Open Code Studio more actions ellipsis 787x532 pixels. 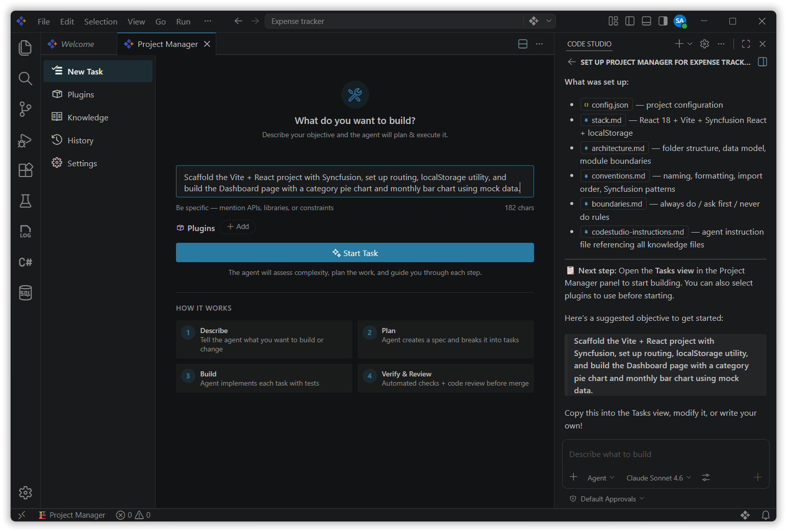(721, 44)
